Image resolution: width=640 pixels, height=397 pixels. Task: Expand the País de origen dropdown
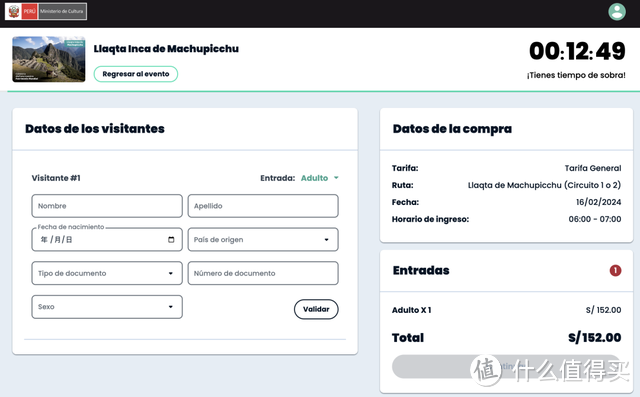263,240
